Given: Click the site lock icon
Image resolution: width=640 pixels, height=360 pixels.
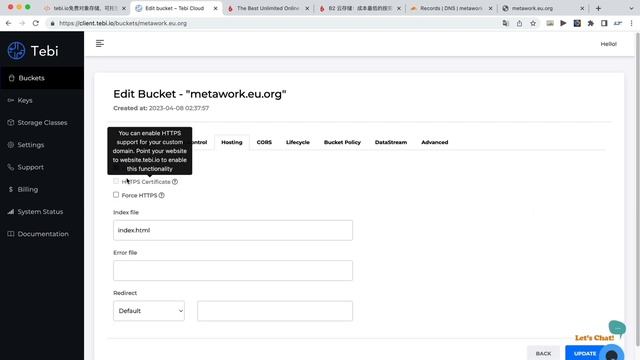Looking at the screenshot, I should [x=52, y=23].
